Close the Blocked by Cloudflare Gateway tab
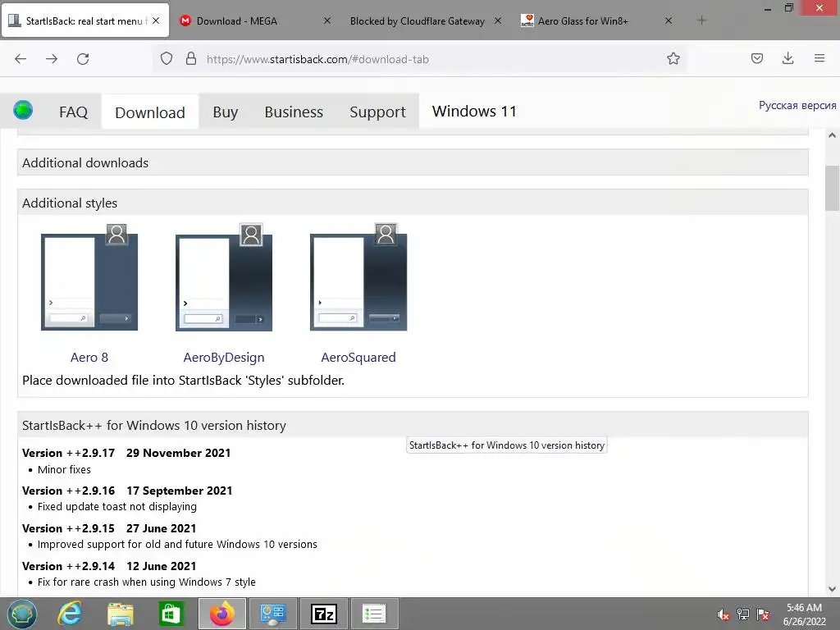The image size is (840, 630). point(498,21)
